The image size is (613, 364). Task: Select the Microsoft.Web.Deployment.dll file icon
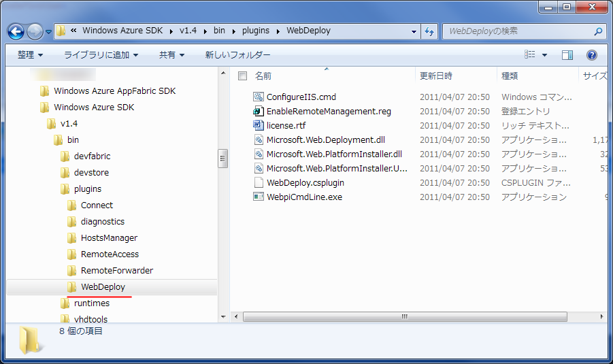click(259, 139)
